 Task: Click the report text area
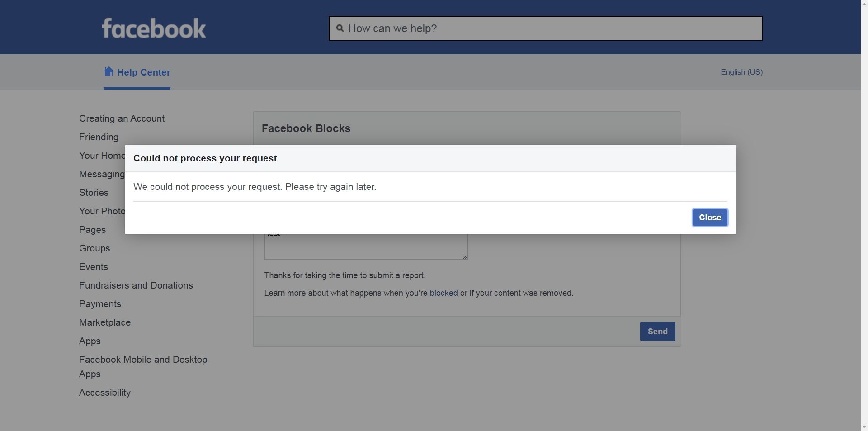point(366,246)
